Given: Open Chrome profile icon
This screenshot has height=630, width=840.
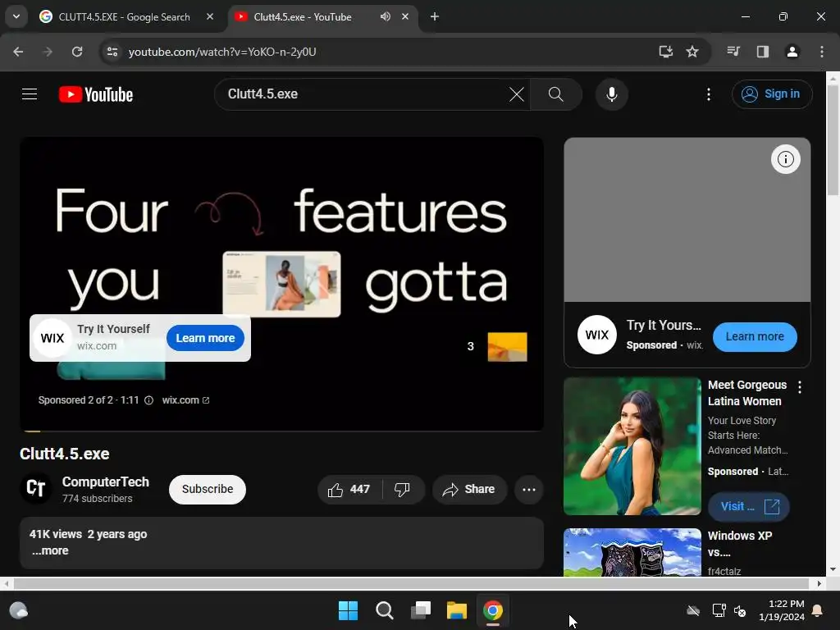Looking at the screenshot, I should pos(792,52).
